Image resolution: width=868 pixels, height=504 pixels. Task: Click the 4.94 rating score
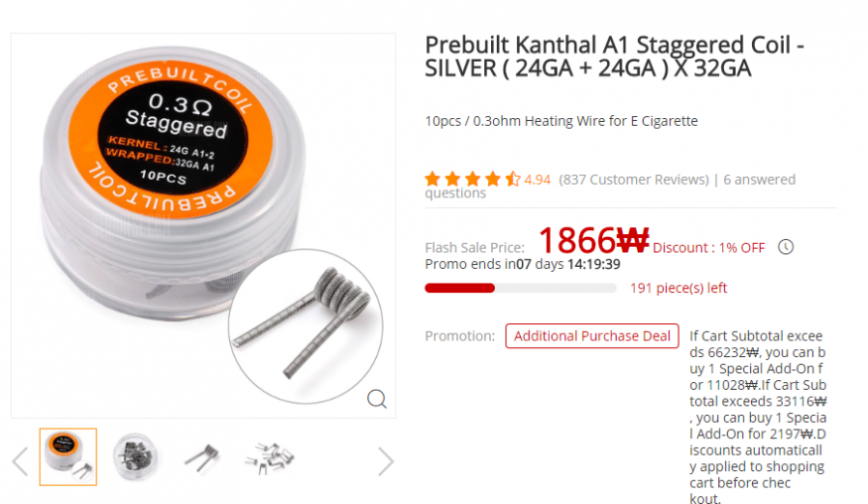click(x=538, y=180)
